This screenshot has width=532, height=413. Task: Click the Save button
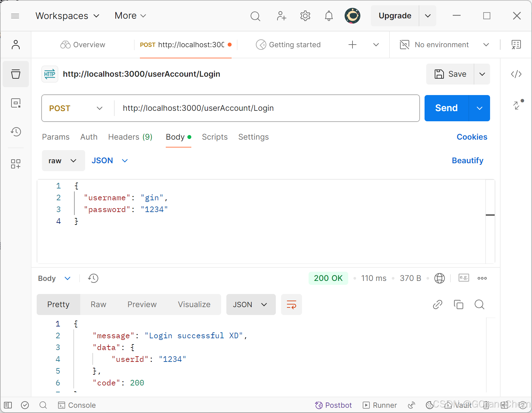[x=450, y=74]
